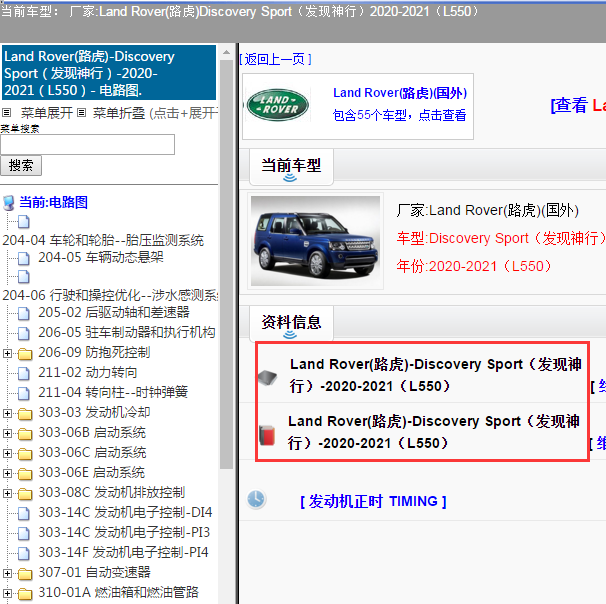Open 206-05 驻车制动器和执行机构 entry

(126, 332)
